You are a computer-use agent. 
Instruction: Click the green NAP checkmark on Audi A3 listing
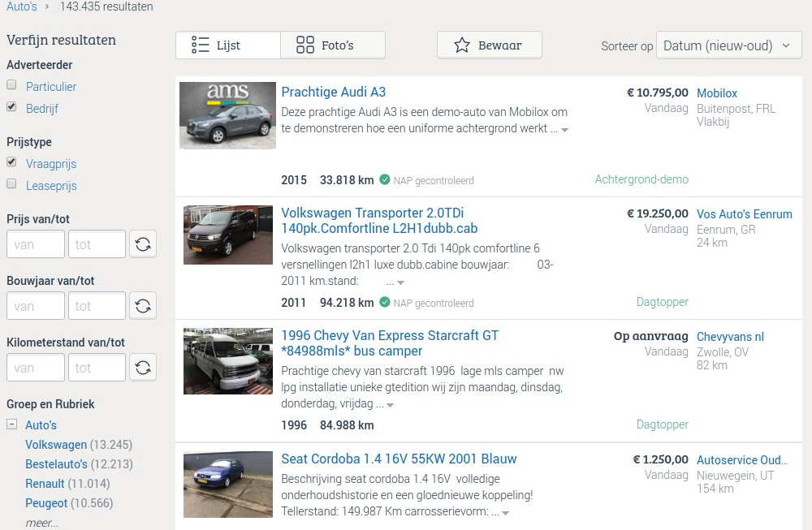[x=385, y=179]
